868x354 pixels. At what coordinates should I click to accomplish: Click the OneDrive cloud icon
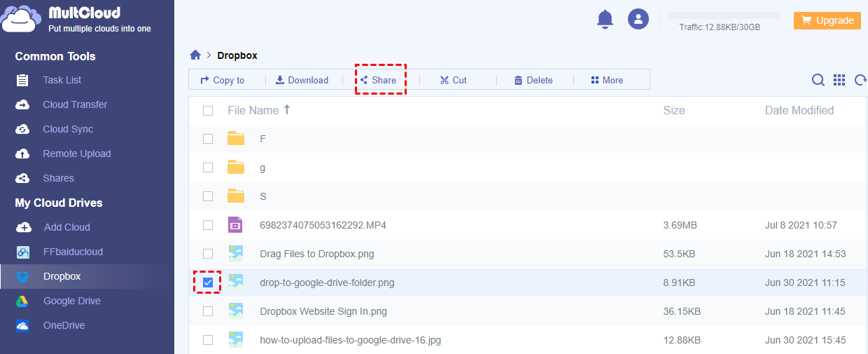click(x=22, y=326)
